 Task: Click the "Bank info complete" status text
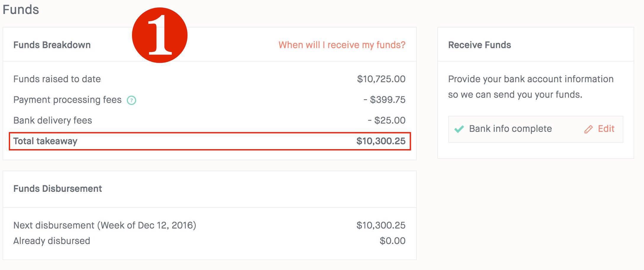point(510,129)
